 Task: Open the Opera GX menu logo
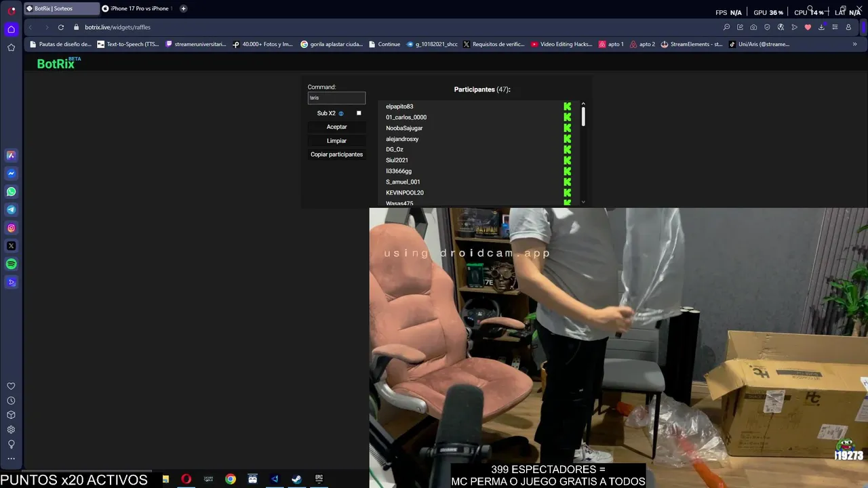click(12, 10)
